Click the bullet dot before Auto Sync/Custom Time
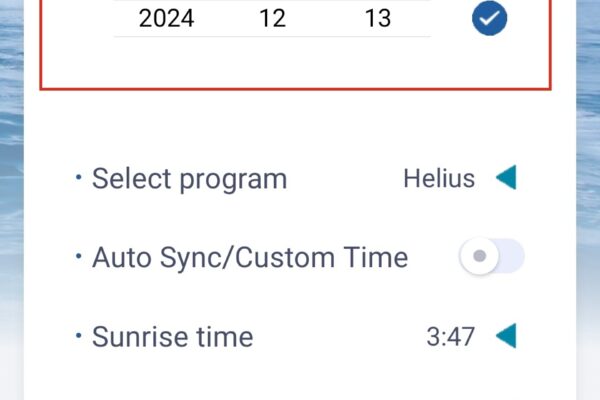The height and width of the screenshot is (400, 600). [78, 256]
